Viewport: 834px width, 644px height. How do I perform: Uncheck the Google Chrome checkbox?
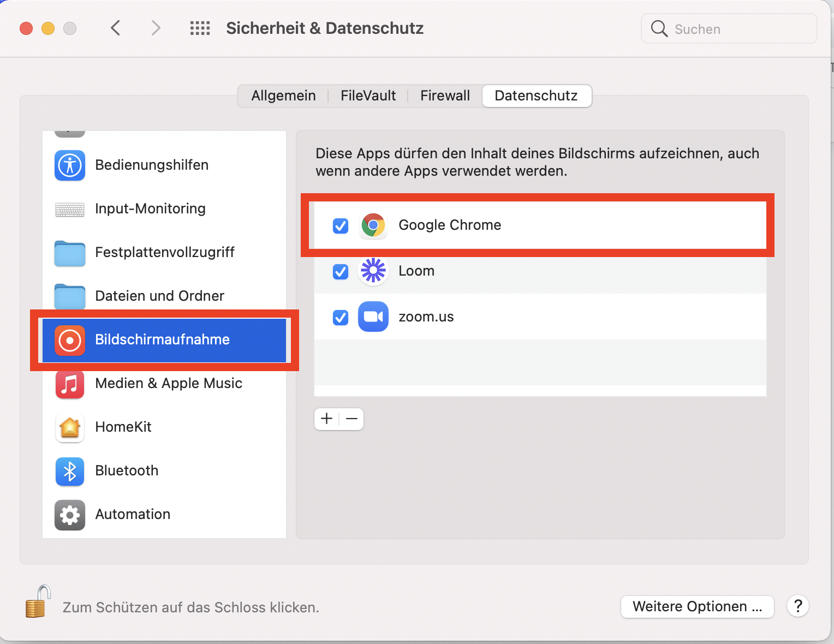click(341, 225)
